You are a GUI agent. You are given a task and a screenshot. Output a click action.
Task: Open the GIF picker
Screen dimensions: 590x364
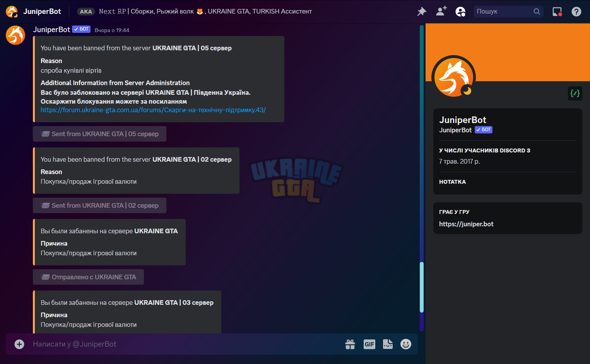(x=369, y=344)
